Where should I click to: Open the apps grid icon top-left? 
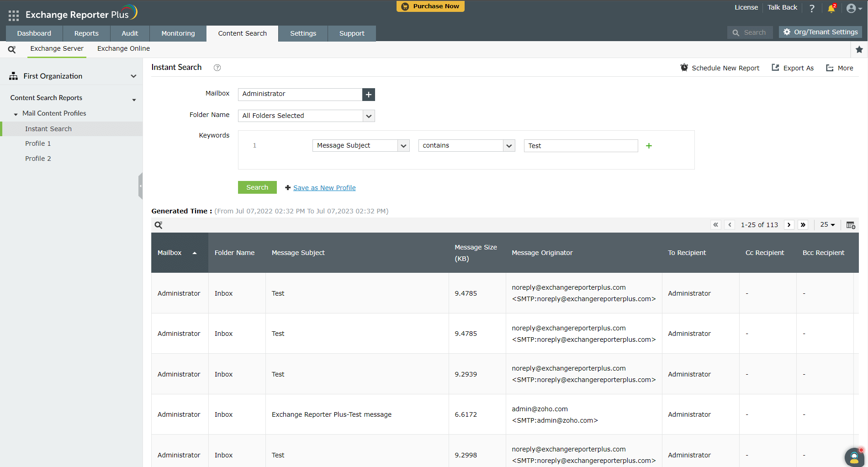pos(13,15)
